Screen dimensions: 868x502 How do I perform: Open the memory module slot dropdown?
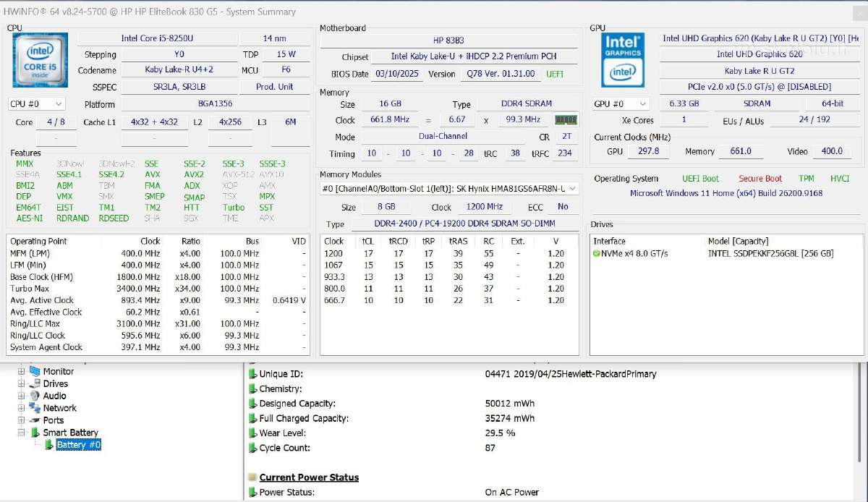click(x=450, y=189)
